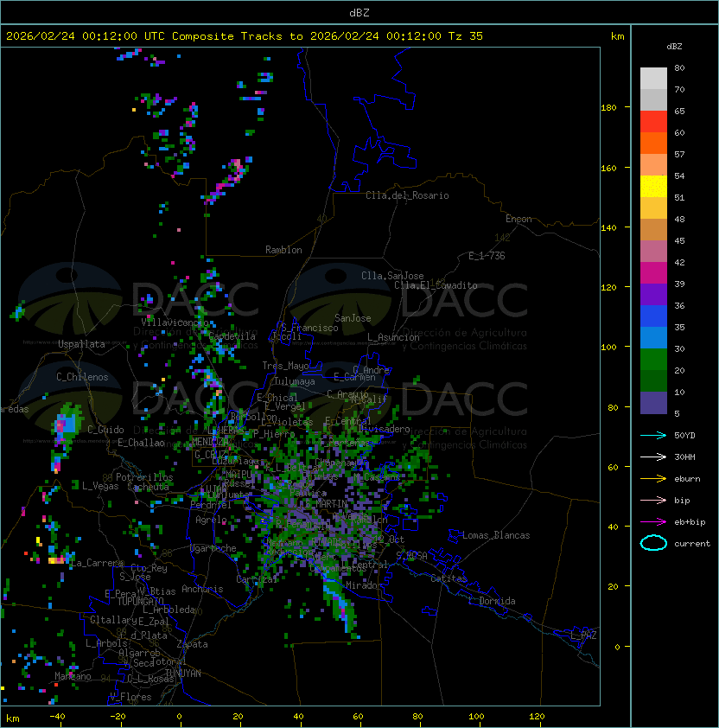This screenshot has height=728, width=719.
Task: Click the 'Clla.del_Rosario' map label
Action: [x=407, y=195]
